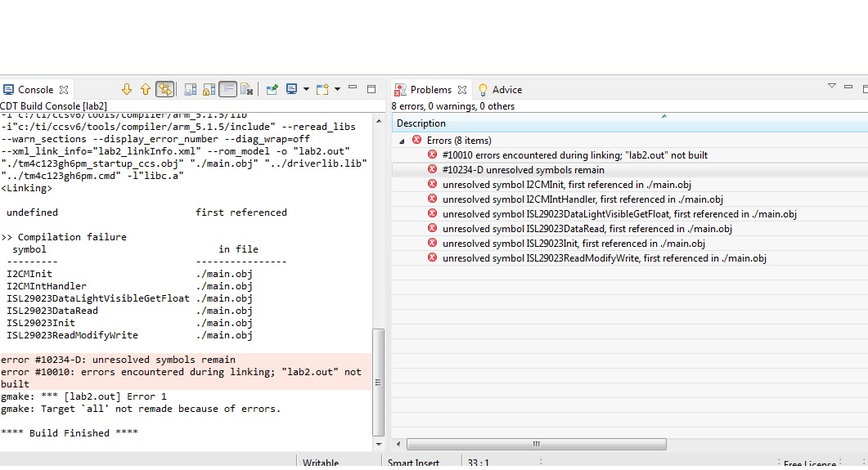Click the 'Writable' status bar entry
The width and height of the screenshot is (868, 470).
(321, 463)
